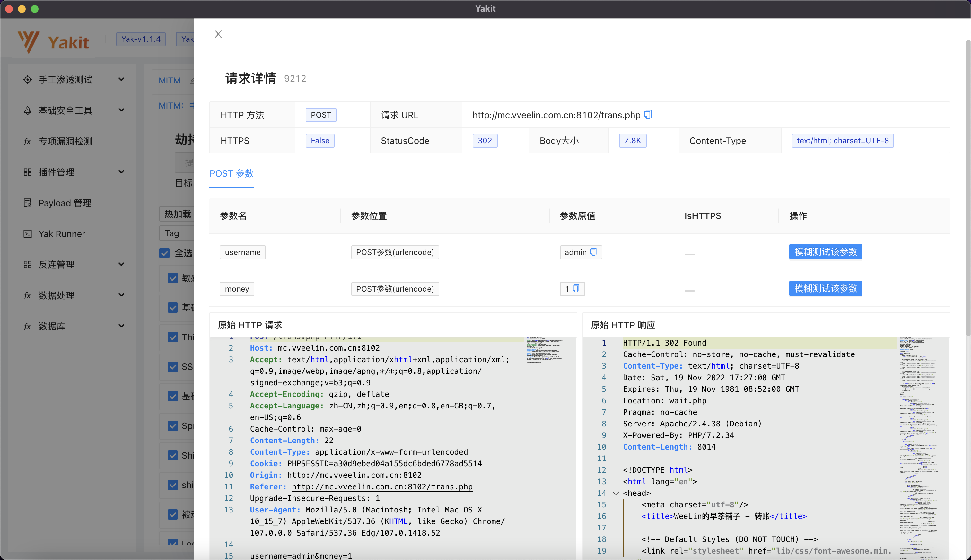Viewport: 971px width, 560px height.
Task: Toggle the 全选 checkbox
Action: (x=165, y=253)
